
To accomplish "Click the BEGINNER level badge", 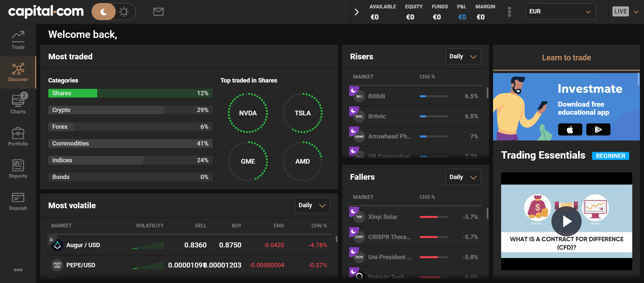I will pos(610,156).
